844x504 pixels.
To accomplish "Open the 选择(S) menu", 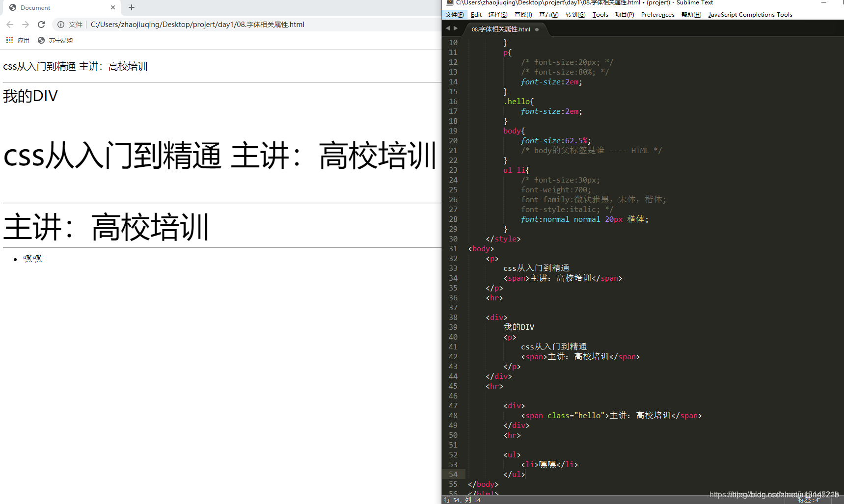I will click(498, 15).
